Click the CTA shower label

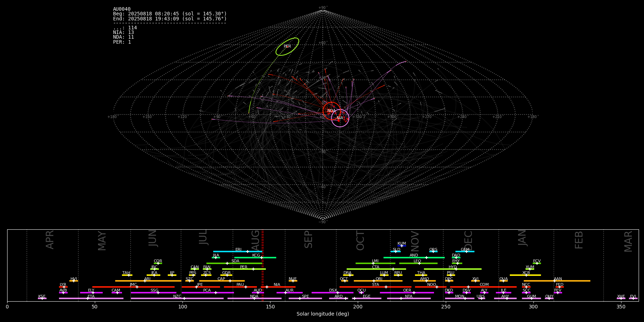376,267
